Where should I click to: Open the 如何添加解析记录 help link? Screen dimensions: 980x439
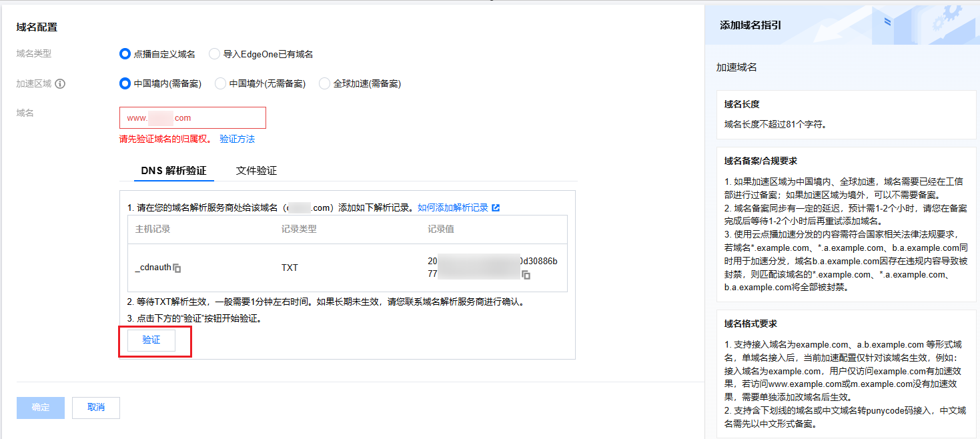452,207
